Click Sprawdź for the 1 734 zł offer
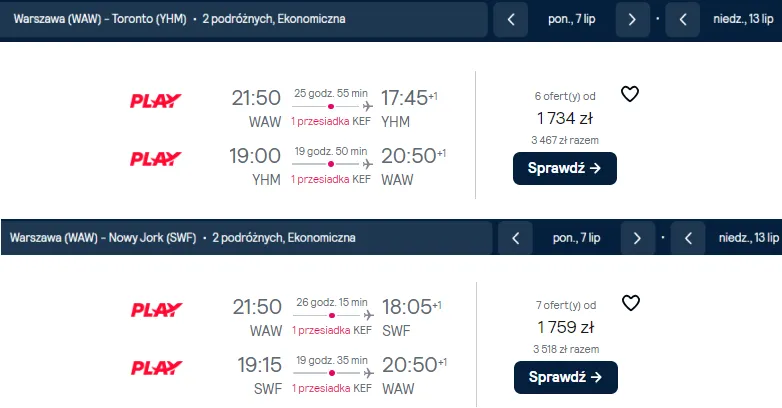The image size is (782, 408). tap(565, 169)
